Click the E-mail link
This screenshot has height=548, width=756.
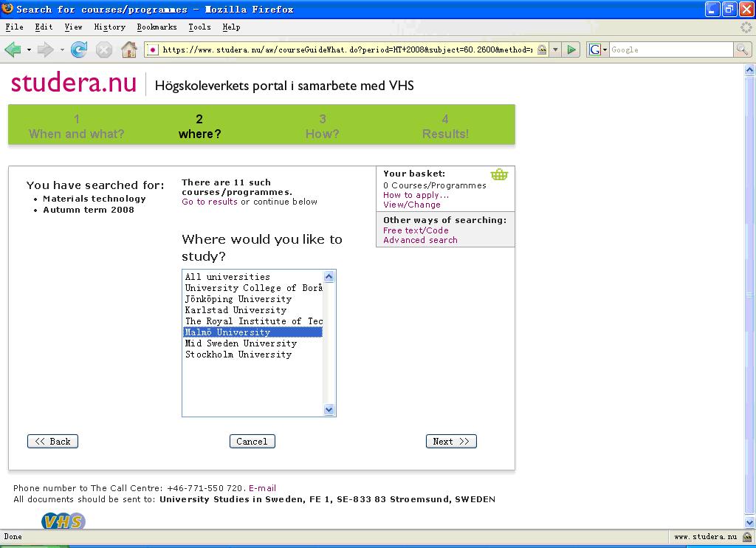tap(262, 488)
